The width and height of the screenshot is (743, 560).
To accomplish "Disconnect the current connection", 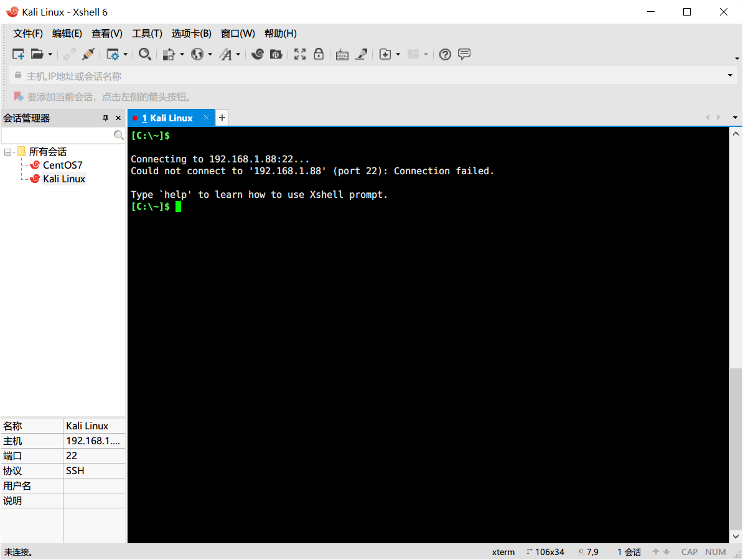I will (x=68, y=54).
